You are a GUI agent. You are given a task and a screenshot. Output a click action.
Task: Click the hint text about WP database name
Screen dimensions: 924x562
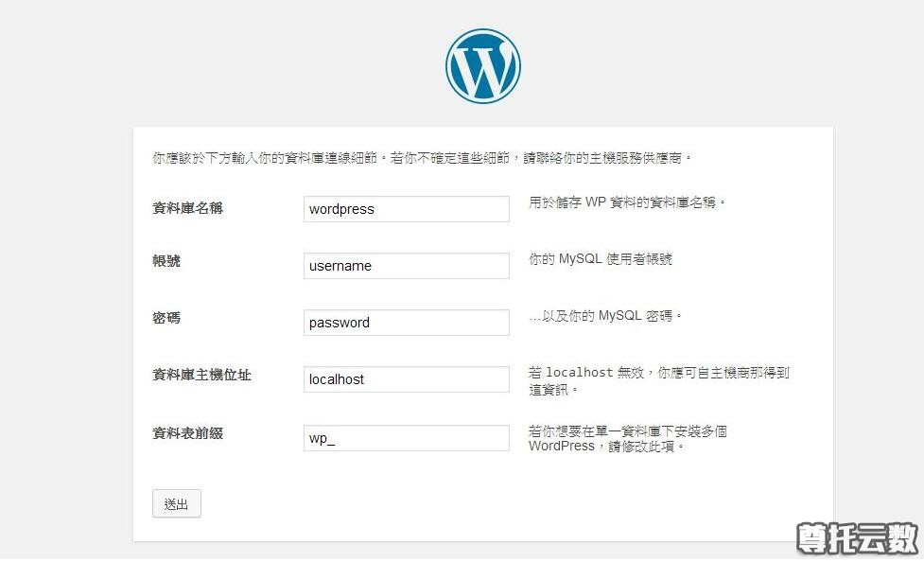[x=627, y=202]
